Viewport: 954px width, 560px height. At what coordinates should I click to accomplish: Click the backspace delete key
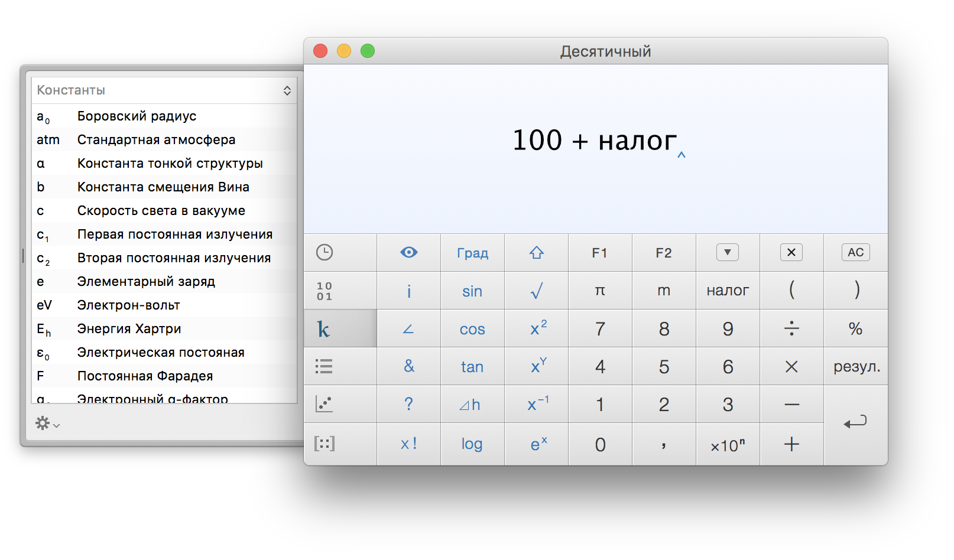pyautogui.click(x=792, y=253)
